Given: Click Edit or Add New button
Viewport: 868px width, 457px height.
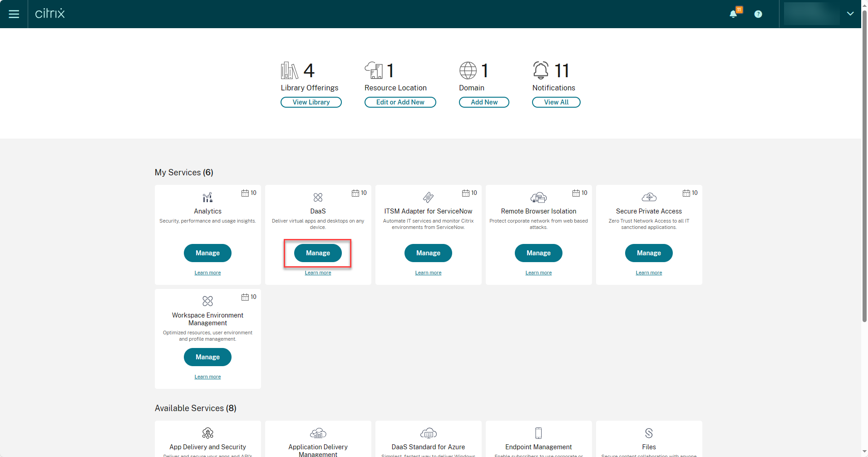Looking at the screenshot, I should [x=400, y=102].
